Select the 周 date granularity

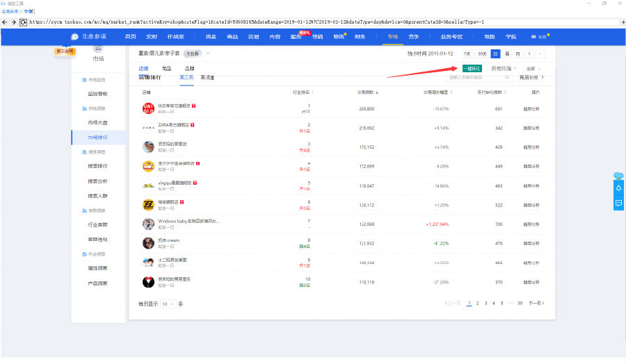pyautogui.click(x=506, y=53)
